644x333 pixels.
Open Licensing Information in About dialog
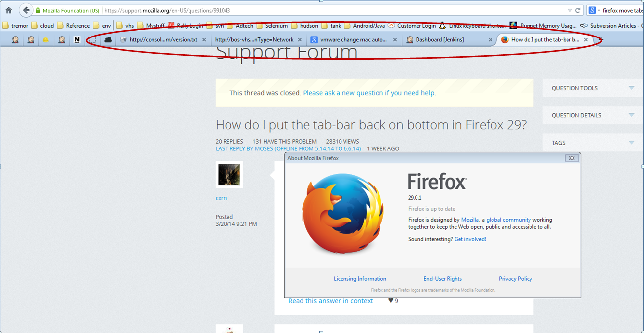(x=360, y=279)
